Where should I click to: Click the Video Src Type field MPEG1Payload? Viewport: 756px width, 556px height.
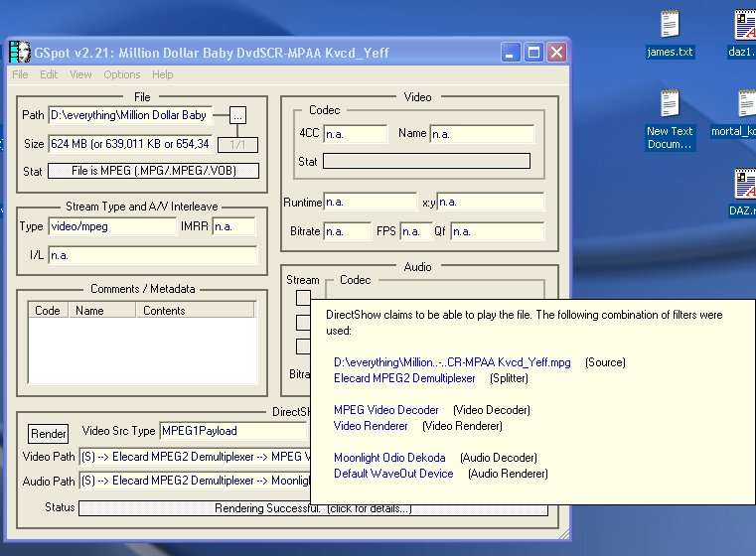pos(234,431)
